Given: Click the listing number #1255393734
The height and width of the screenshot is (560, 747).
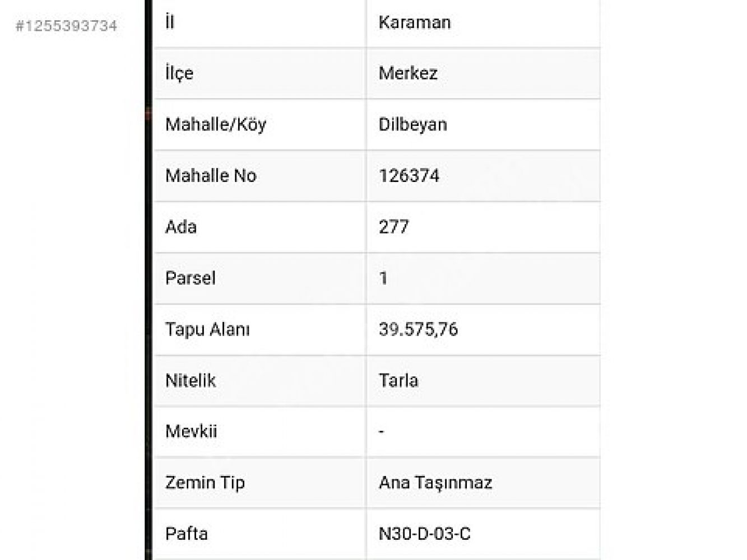Looking at the screenshot, I should click(x=67, y=26).
